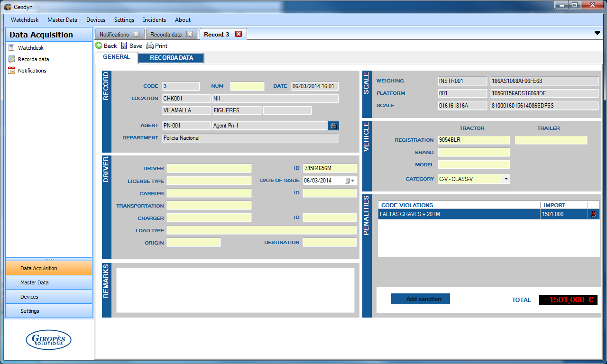Image resolution: width=607 pixels, height=364 pixels.
Task: Switch to the RECORDA DATA tab
Action: click(x=171, y=58)
